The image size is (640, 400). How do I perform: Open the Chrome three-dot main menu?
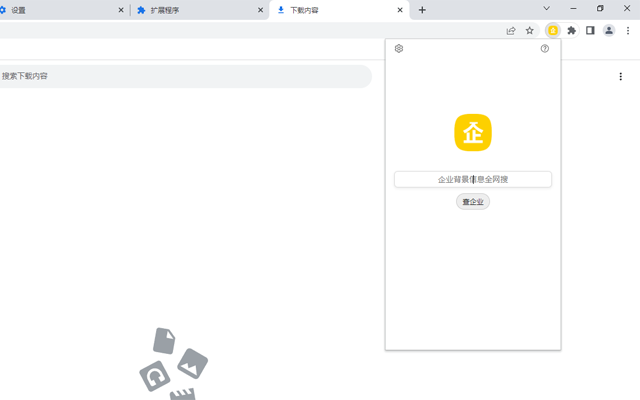tap(628, 31)
